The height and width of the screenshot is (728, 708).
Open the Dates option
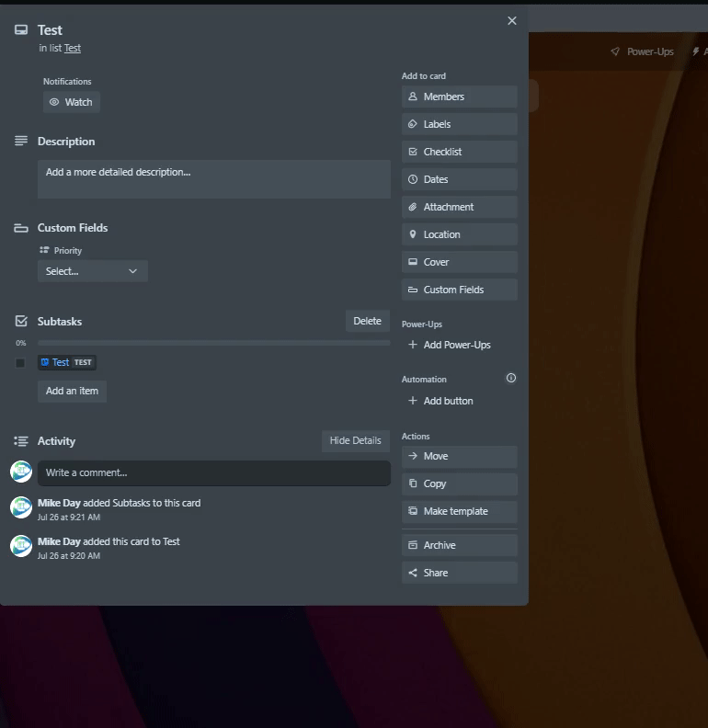[459, 179]
